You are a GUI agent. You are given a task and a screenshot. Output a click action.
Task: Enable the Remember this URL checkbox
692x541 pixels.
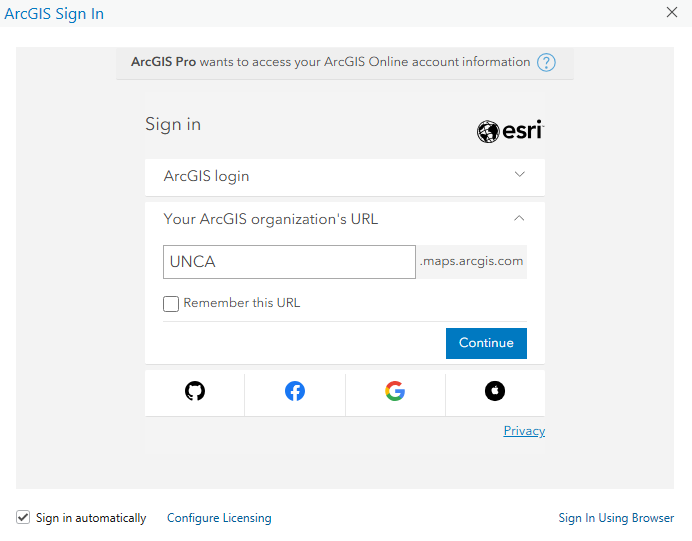pos(171,304)
